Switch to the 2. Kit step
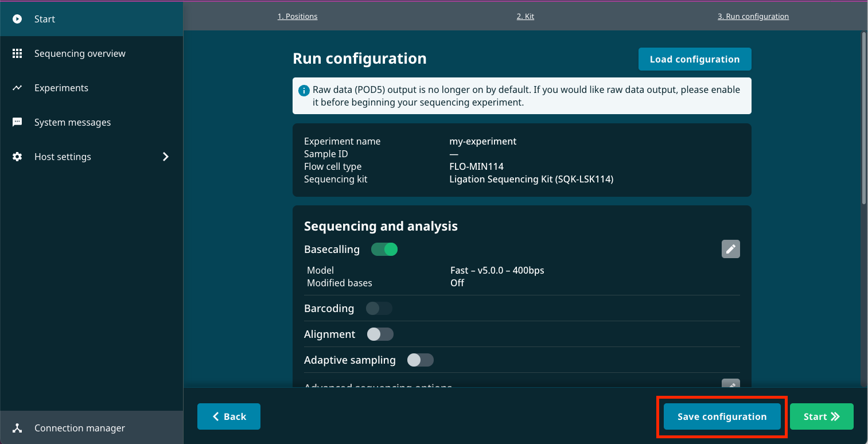The width and height of the screenshot is (868, 444). [525, 16]
